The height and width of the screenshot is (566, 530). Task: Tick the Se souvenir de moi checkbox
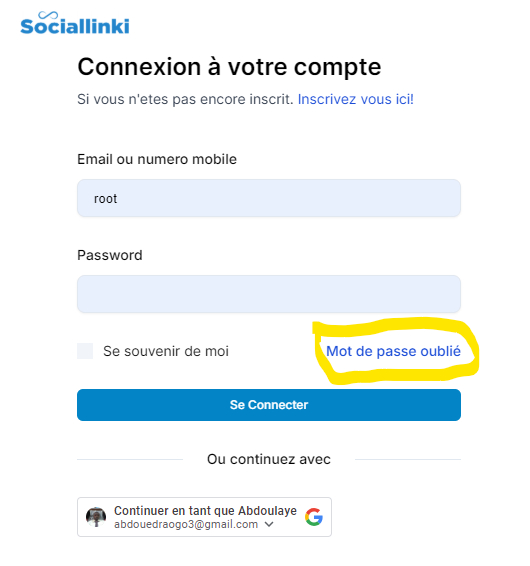click(85, 351)
